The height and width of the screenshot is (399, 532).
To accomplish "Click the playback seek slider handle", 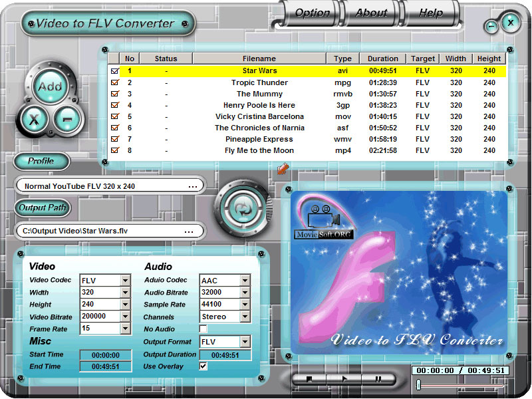I will (x=418, y=384).
